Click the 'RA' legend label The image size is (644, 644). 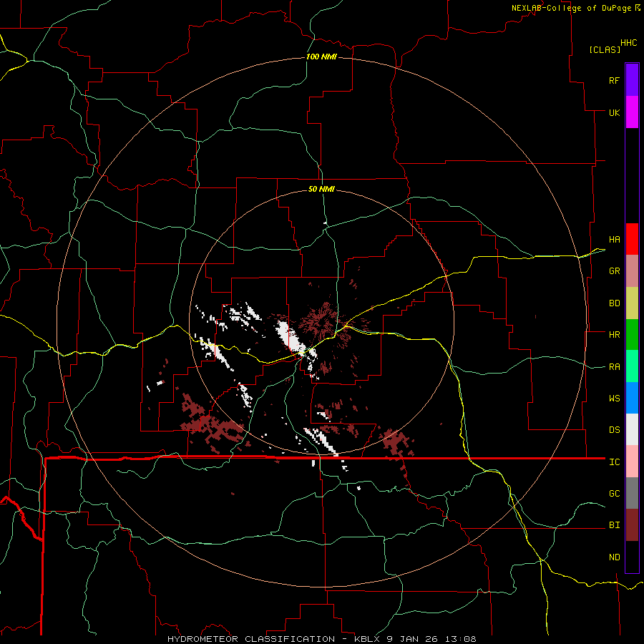click(614, 367)
